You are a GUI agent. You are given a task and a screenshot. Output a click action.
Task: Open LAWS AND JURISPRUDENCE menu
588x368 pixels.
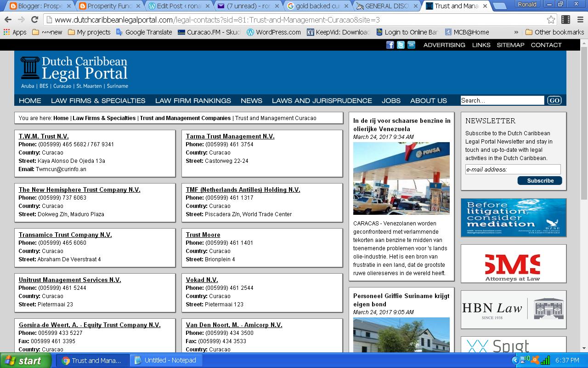click(322, 100)
